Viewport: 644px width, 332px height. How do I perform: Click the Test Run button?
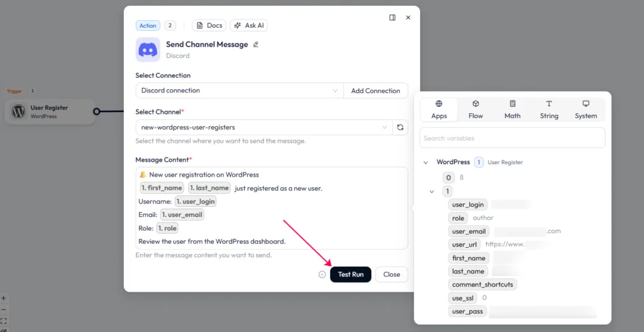[351, 275]
